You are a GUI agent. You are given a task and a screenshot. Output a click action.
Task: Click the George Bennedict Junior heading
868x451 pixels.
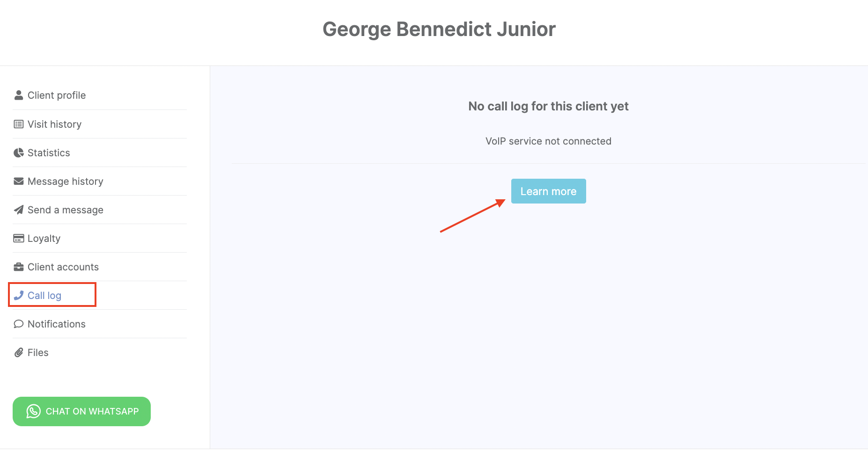(x=439, y=29)
